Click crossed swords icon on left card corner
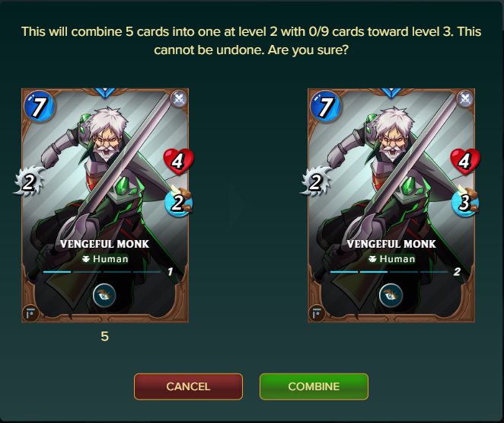Screen dimensions: 504x423 tap(179, 99)
